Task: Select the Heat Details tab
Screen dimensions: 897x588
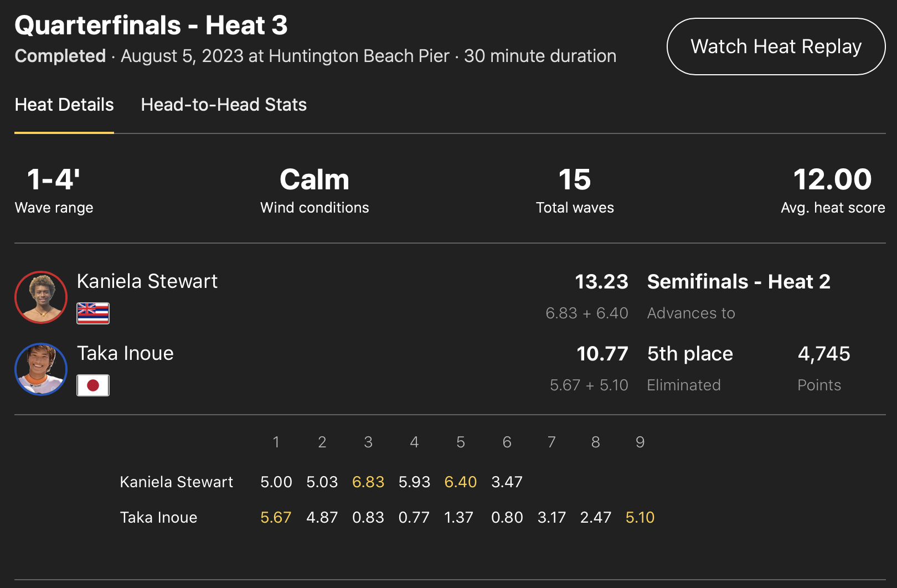Action: click(64, 105)
